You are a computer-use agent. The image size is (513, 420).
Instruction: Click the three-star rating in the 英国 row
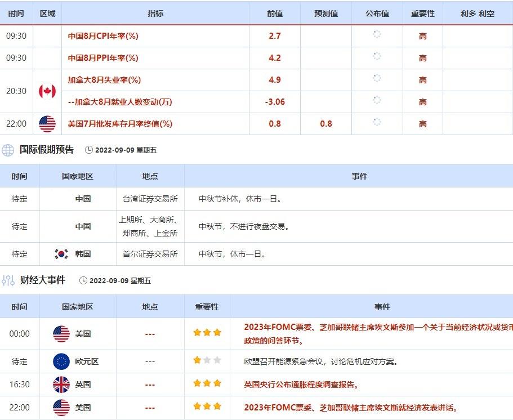(x=207, y=383)
